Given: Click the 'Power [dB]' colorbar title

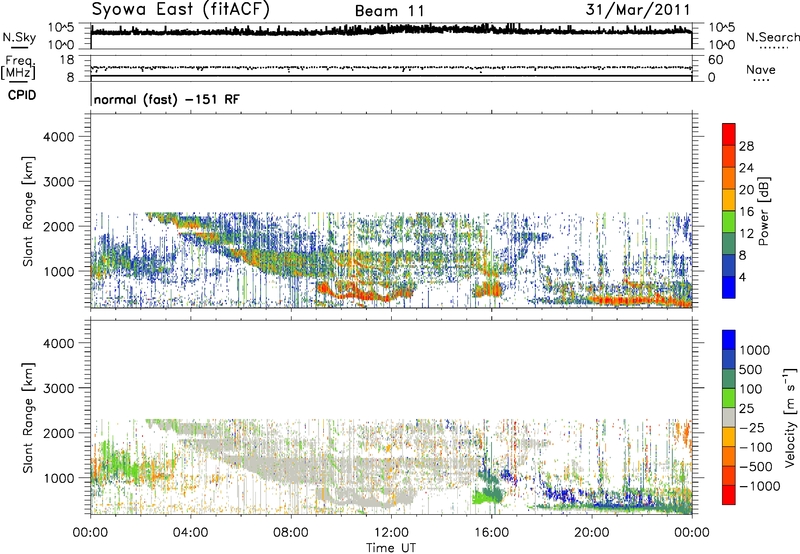Looking at the screenshot, I should (764, 211).
